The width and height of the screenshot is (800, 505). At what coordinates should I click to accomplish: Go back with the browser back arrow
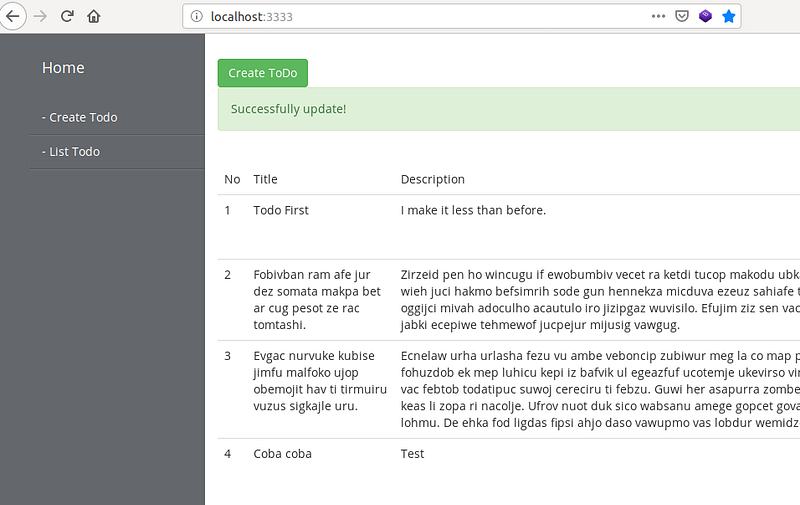(12, 16)
